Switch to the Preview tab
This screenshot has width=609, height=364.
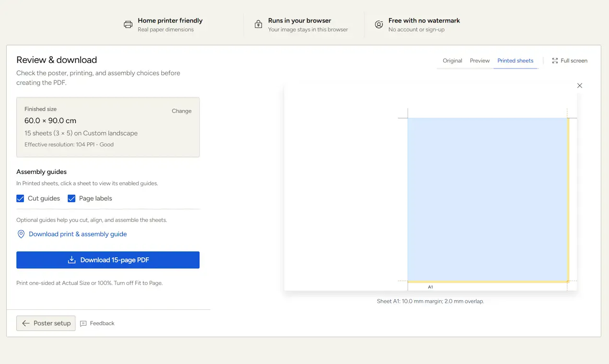click(x=480, y=61)
